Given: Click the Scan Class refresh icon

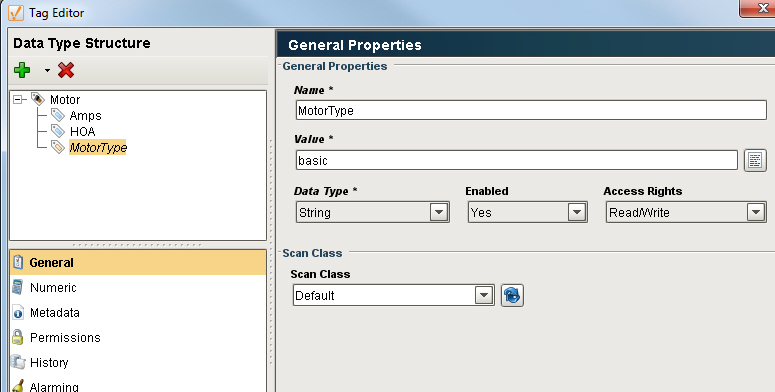Looking at the screenshot, I should [512, 295].
